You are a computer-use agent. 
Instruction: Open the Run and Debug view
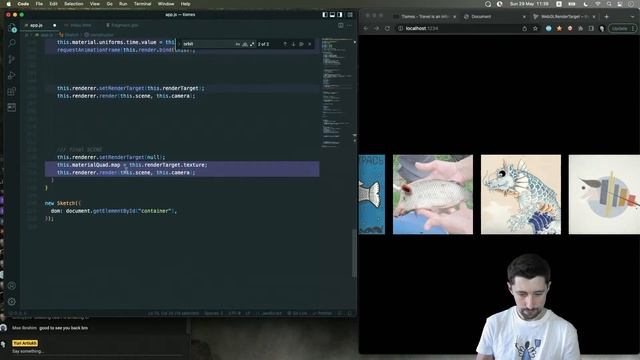(12, 76)
